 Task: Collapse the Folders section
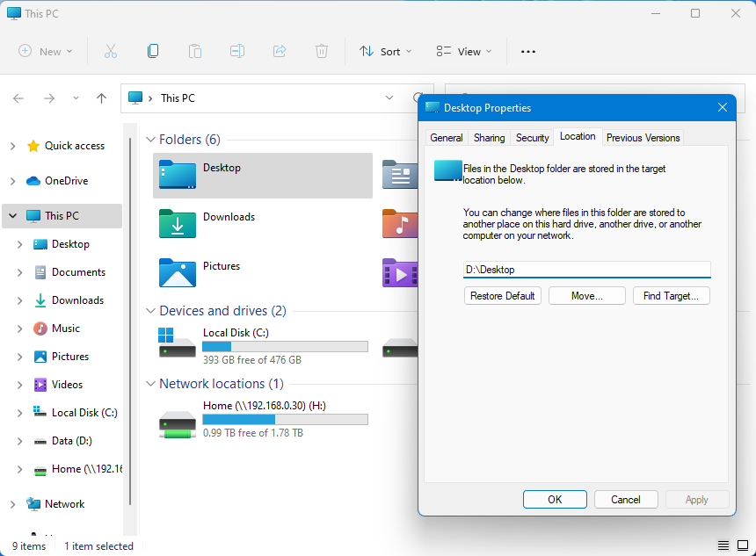tap(149, 139)
